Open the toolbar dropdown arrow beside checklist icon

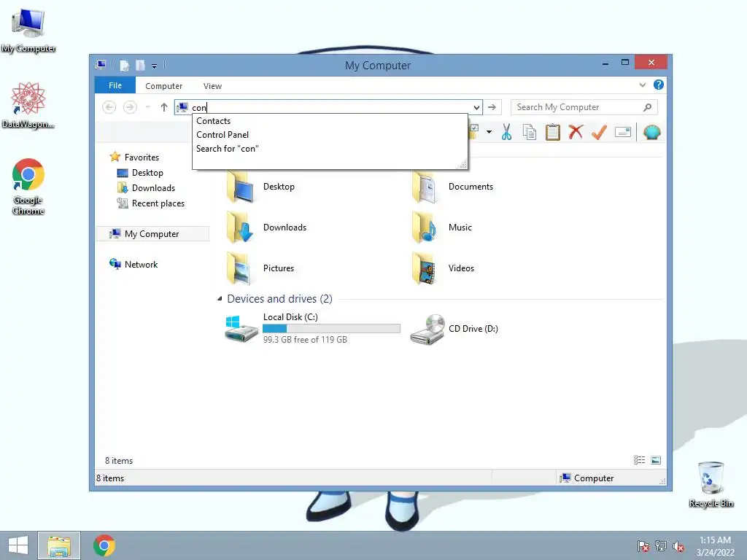click(489, 132)
